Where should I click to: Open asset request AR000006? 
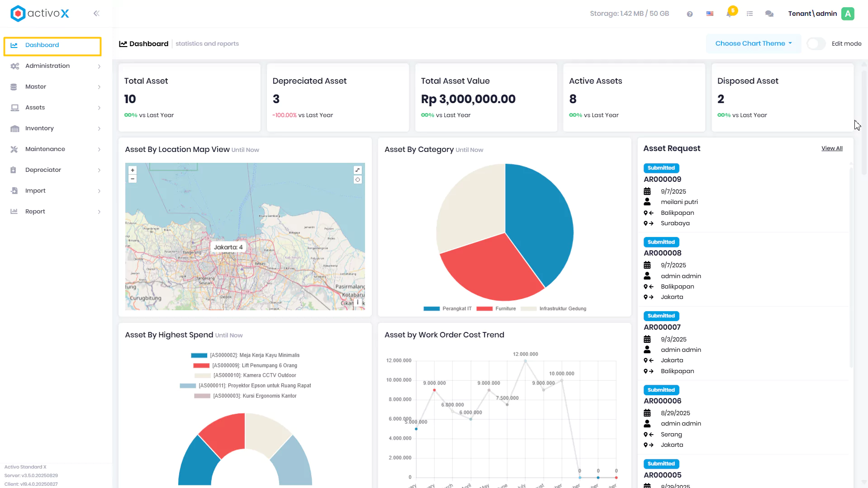pos(662,401)
